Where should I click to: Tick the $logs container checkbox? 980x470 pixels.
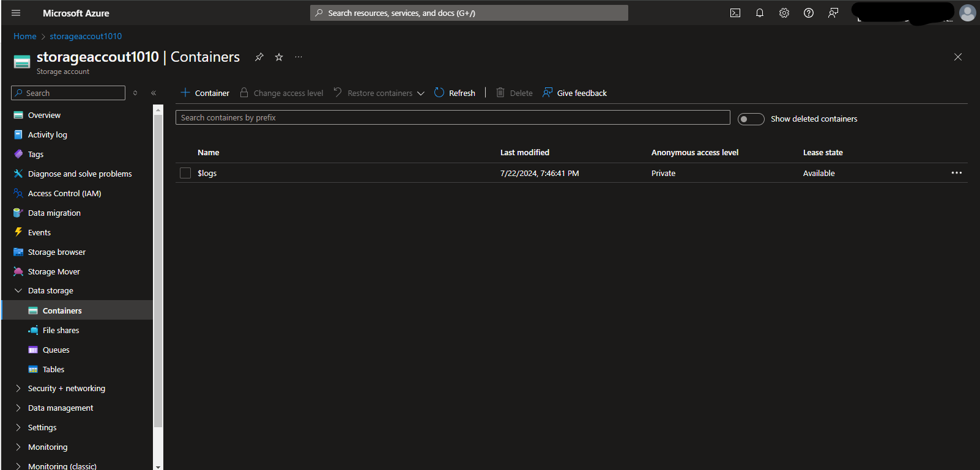point(185,173)
